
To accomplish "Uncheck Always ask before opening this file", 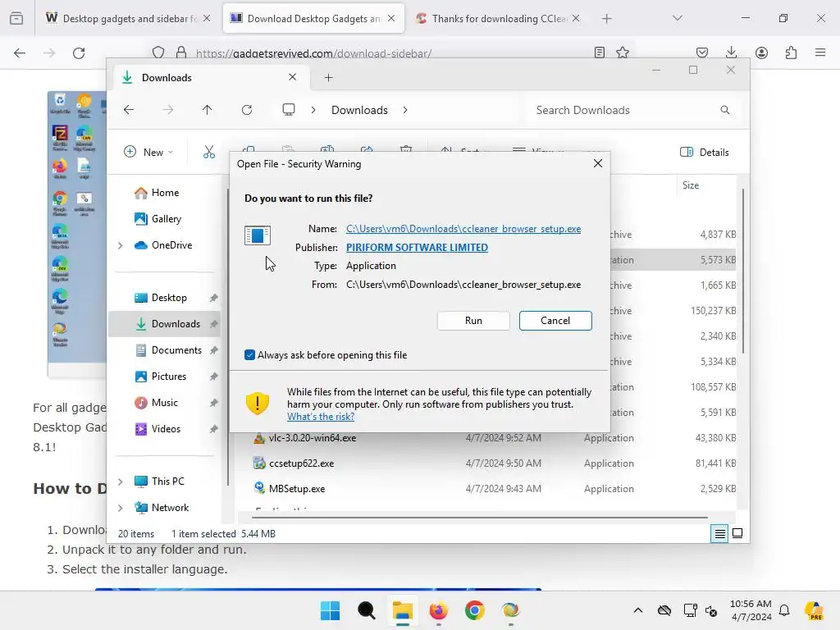I will [249, 354].
